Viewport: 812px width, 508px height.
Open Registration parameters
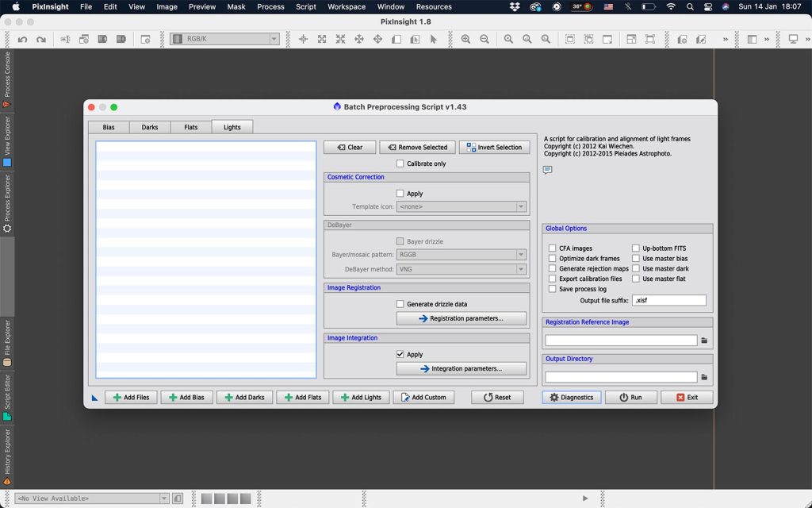[x=461, y=318]
